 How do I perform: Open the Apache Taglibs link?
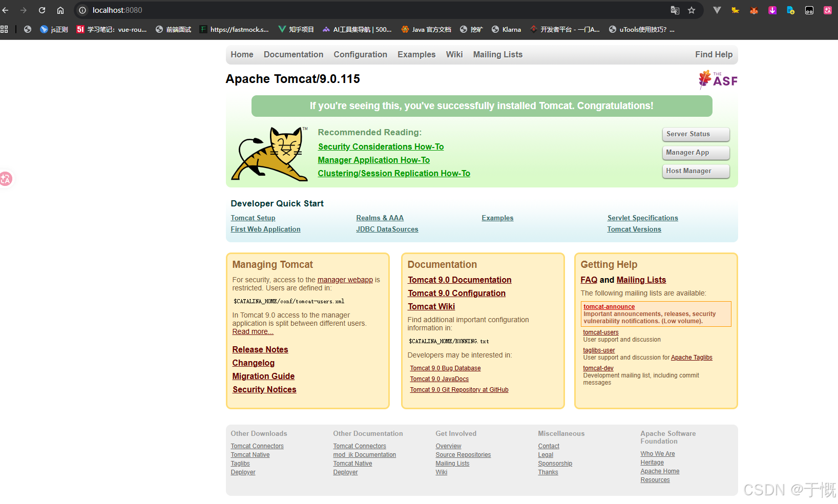(x=692, y=358)
